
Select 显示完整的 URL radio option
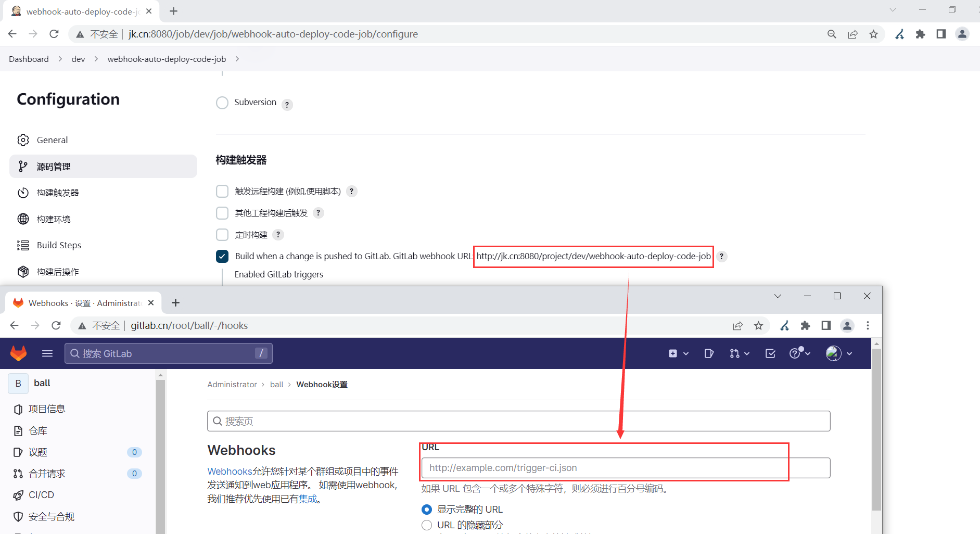[427, 510]
